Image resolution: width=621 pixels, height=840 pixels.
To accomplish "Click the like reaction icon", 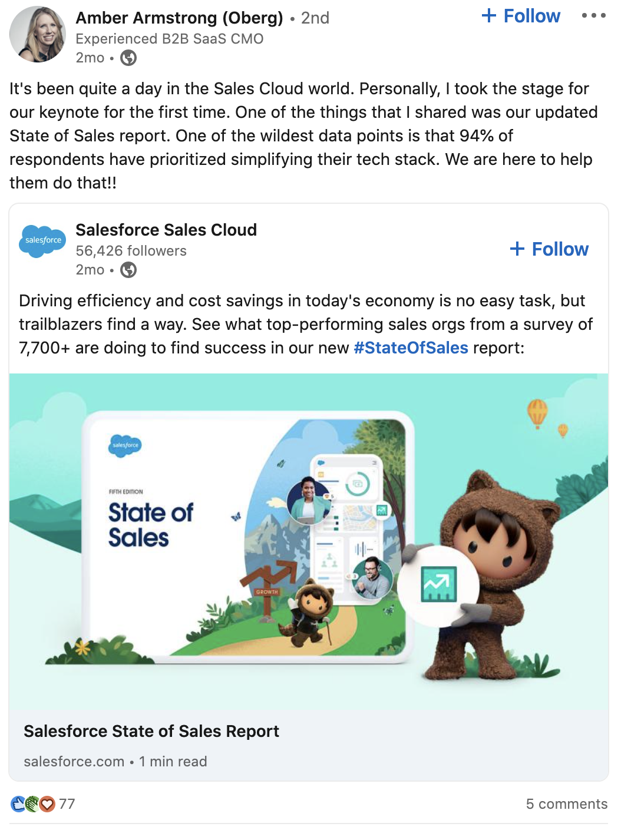I will click(17, 803).
